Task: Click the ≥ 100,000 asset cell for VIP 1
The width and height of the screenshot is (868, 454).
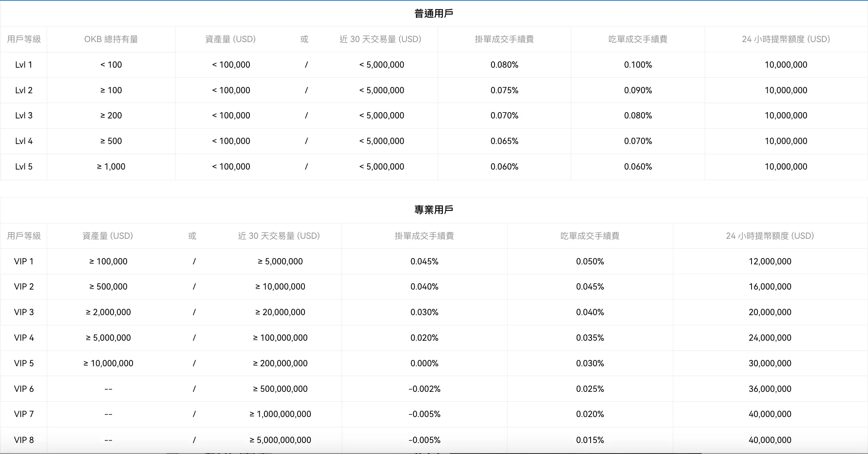Action: click(108, 261)
